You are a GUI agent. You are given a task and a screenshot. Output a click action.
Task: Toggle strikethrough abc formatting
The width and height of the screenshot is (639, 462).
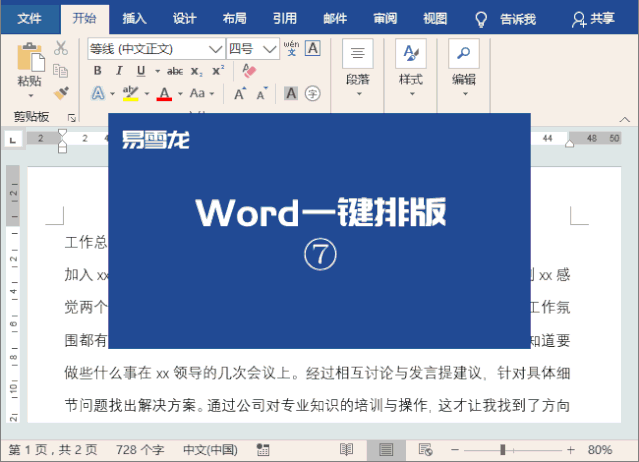click(175, 71)
